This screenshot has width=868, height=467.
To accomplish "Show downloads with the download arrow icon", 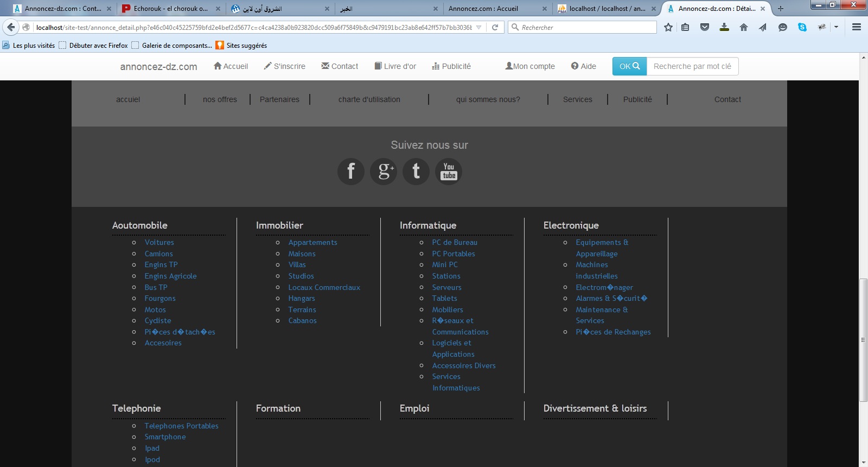I will click(724, 27).
